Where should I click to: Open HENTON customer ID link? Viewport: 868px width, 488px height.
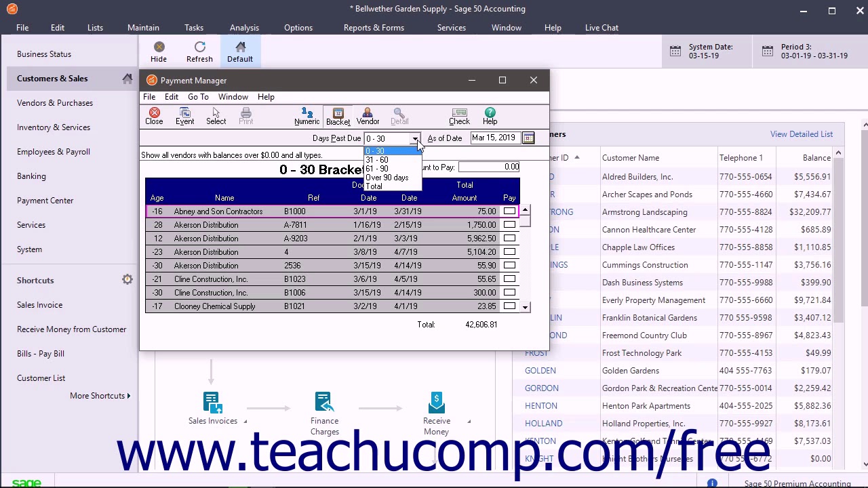(x=541, y=406)
